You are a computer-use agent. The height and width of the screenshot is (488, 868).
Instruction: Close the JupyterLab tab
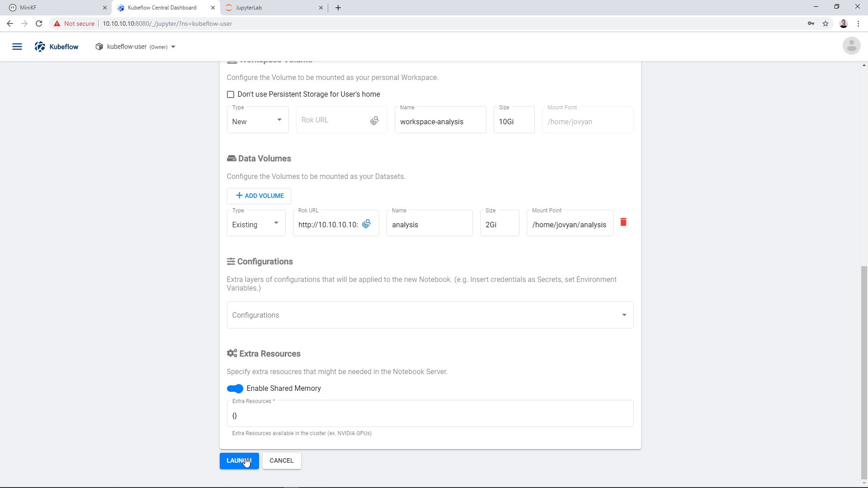[x=321, y=8]
